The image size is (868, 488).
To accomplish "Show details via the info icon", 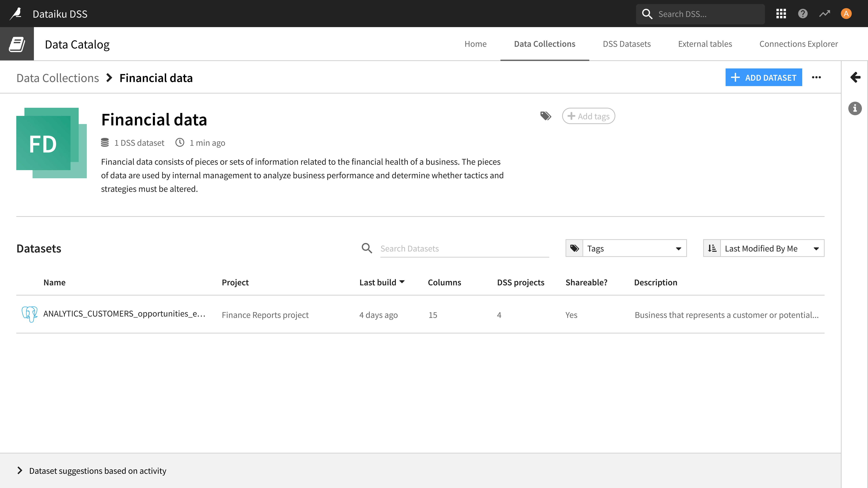I will [x=855, y=108].
